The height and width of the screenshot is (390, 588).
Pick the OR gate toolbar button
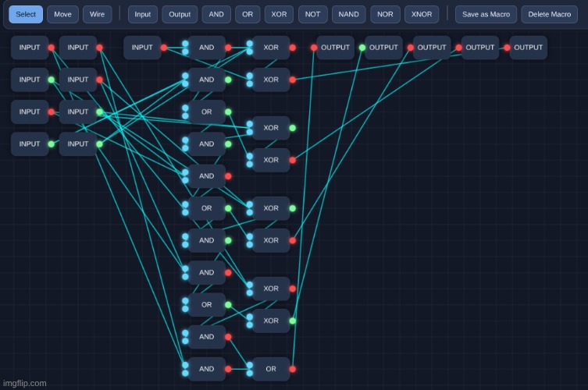click(x=248, y=14)
